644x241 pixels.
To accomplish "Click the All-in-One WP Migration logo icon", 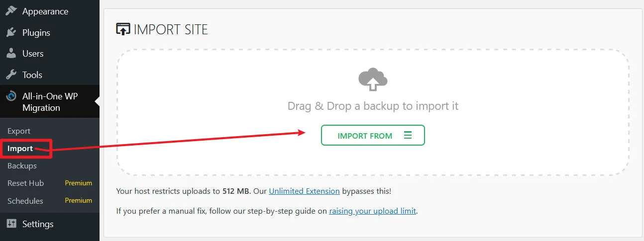I will [x=11, y=96].
